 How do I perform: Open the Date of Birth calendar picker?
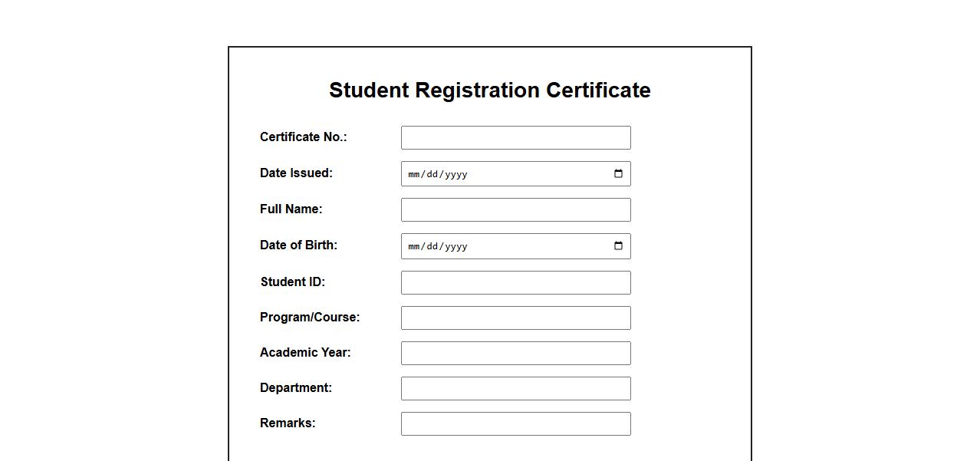[x=618, y=246]
